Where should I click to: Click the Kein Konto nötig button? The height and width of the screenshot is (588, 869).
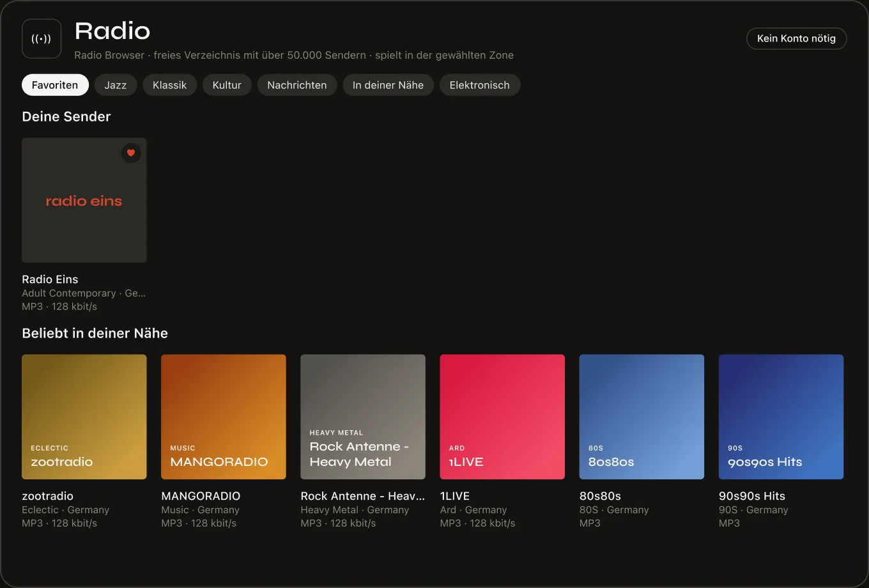pyautogui.click(x=796, y=38)
